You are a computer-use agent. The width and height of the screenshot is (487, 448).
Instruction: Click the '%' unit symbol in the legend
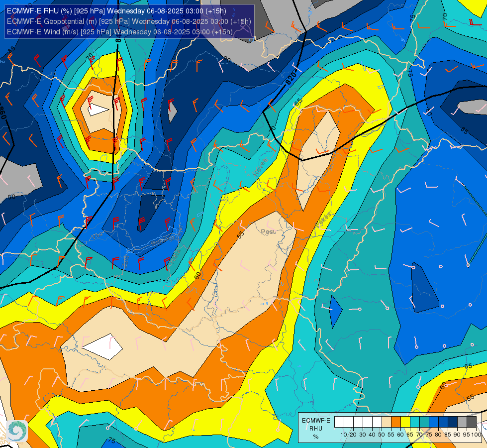[316, 437]
